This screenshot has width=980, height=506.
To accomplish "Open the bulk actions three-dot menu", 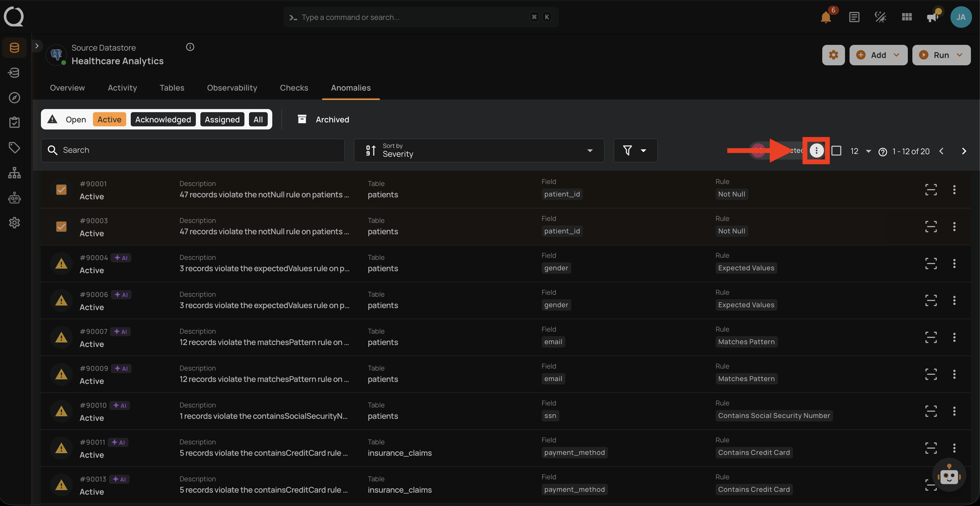I will pos(816,151).
